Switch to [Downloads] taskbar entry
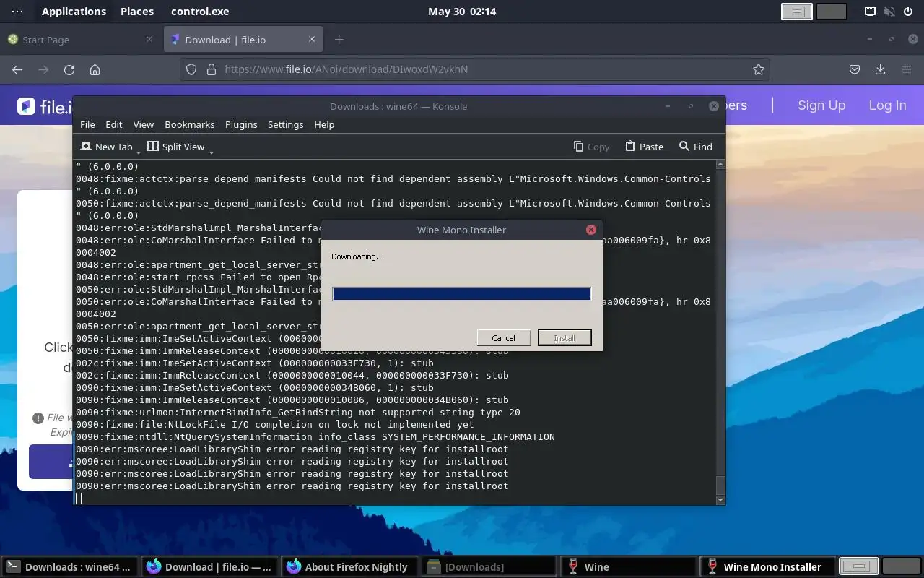Screen dimensions: 924x578 tap(489, 567)
